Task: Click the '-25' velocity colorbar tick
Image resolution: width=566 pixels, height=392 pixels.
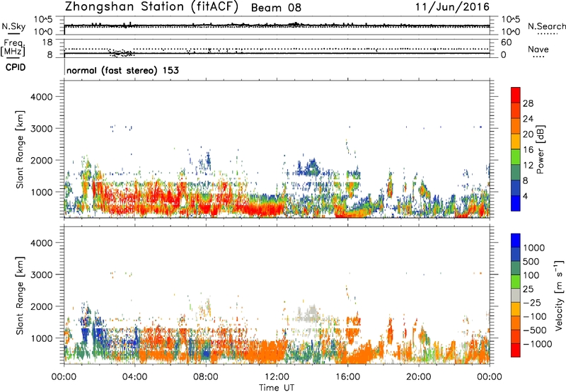Action: point(533,302)
